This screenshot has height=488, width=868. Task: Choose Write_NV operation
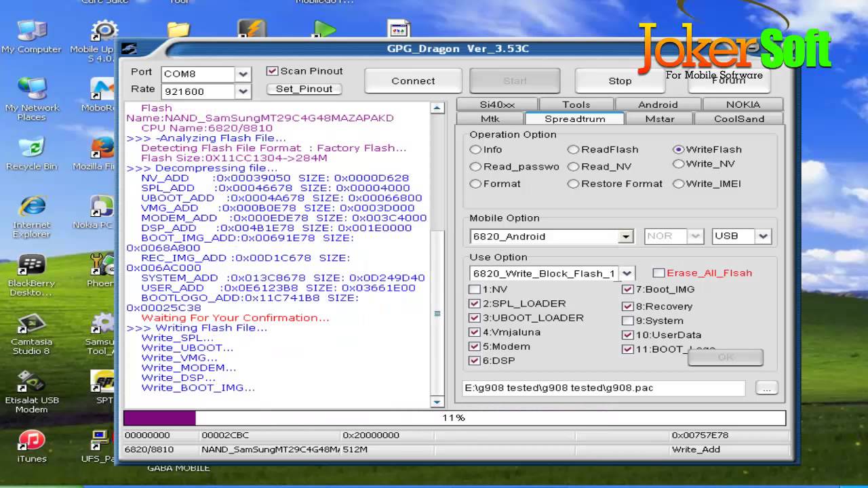coord(678,163)
